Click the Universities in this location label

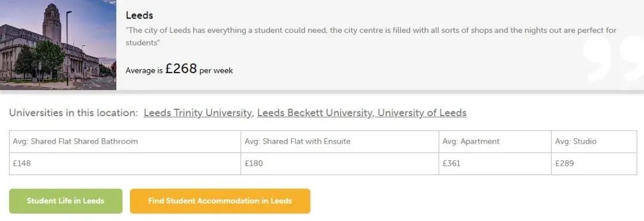pyautogui.click(x=73, y=113)
